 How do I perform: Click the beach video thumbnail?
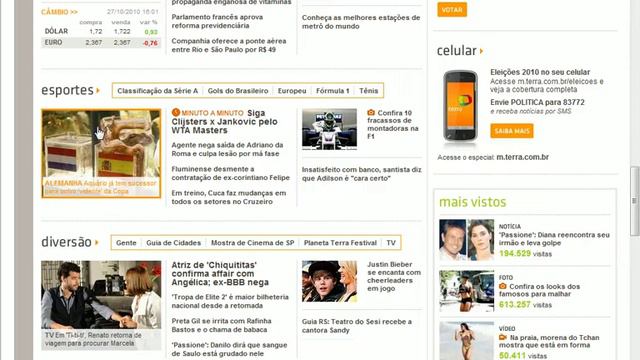467,341
